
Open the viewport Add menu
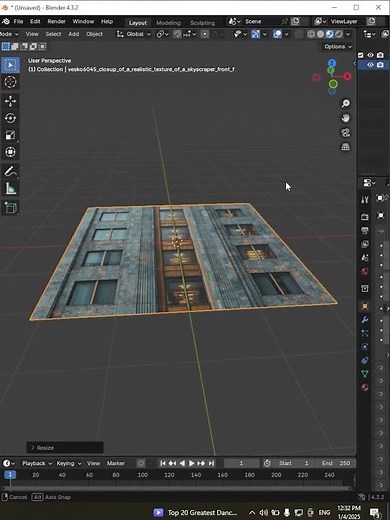(74, 34)
